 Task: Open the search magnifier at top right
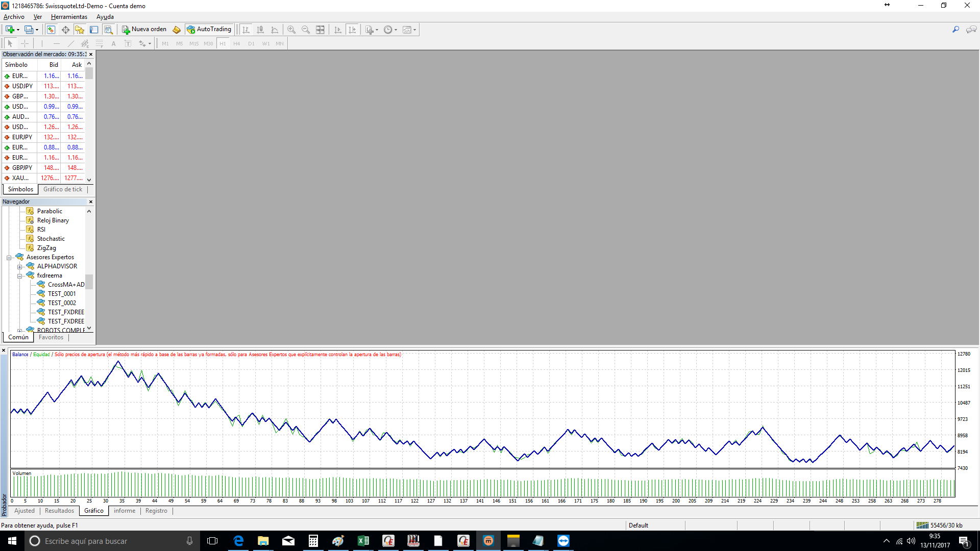955,30
